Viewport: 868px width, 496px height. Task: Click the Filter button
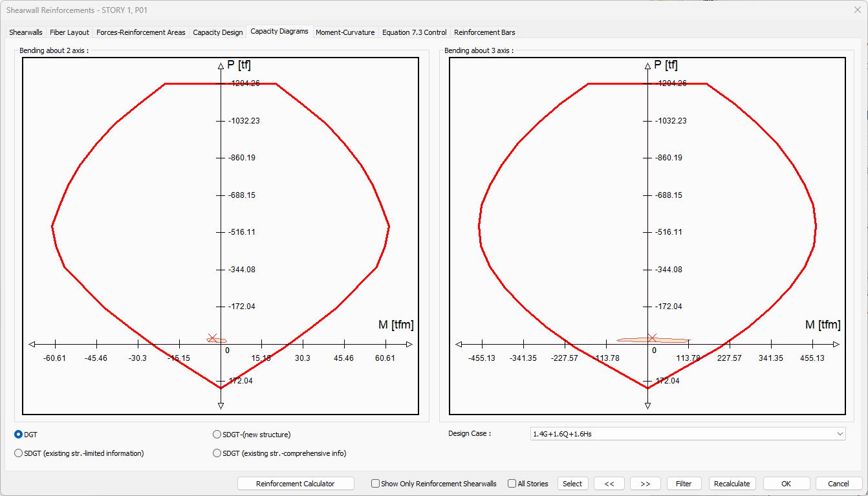684,484
